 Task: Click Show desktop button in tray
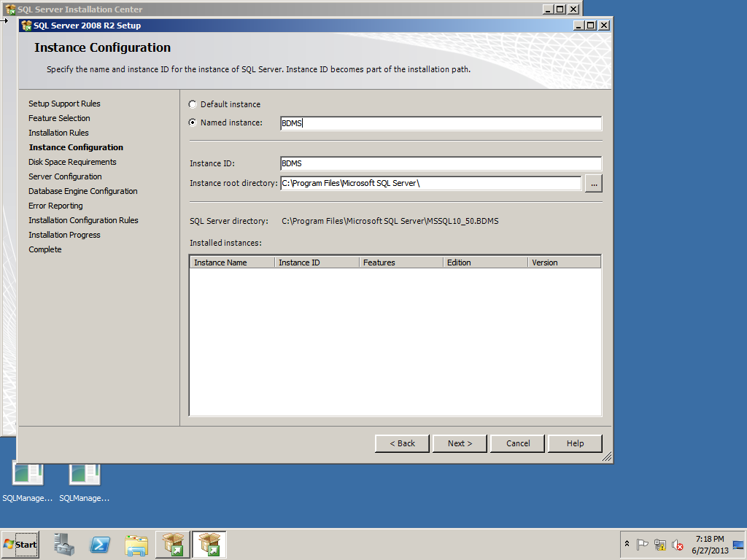click(738, 544)
